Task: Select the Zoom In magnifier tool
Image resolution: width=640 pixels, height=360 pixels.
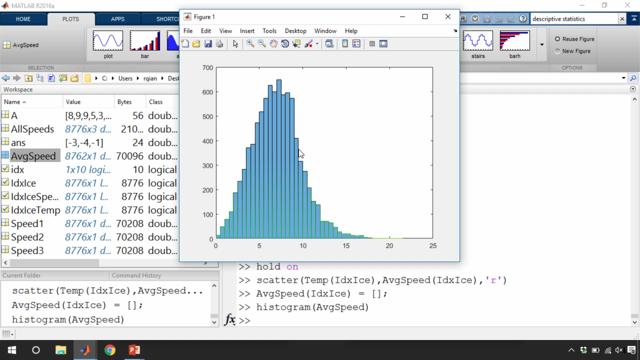Action: (x=250, y=44)
